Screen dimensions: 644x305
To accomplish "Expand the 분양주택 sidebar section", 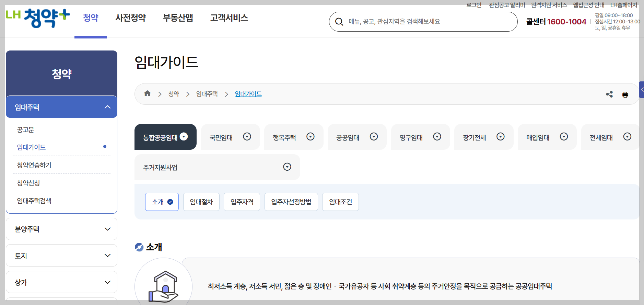I will click(x=62, y=229).
